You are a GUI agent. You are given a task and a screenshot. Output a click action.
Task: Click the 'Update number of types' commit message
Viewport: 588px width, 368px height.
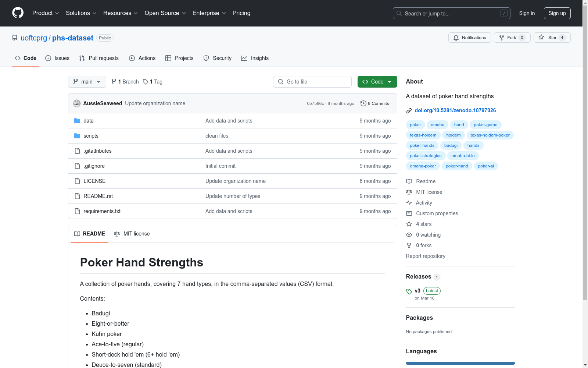point(233,196)
